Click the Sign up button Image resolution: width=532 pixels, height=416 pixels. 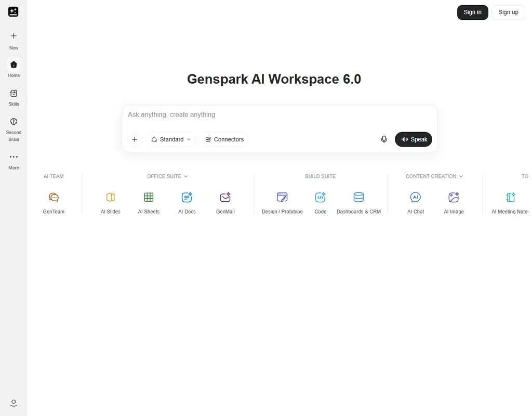tap(508, 12)
